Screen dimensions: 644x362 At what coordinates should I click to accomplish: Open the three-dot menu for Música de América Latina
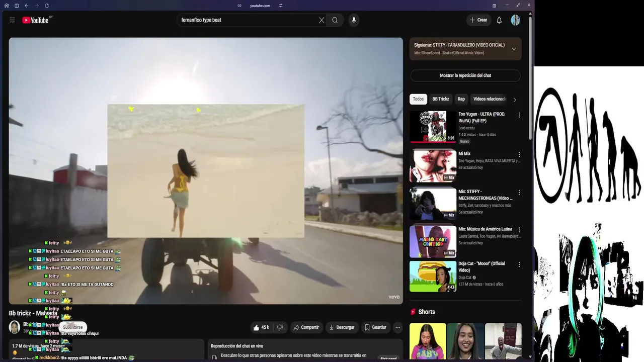coord(519,230)
